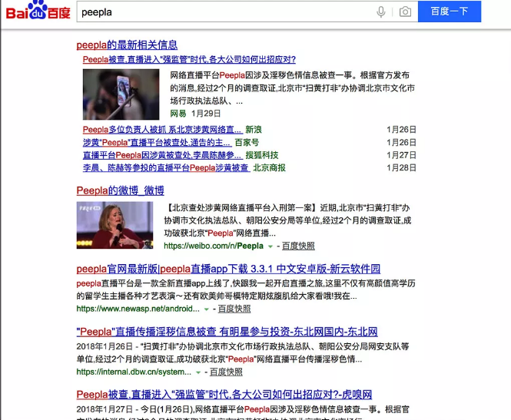This screenshot has height=420, width=511.
Task: Open 百度快照 next to internal.dbw.cn URL
Action: click(226, 372)
